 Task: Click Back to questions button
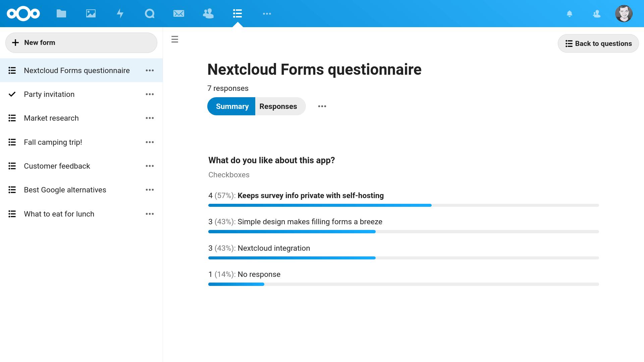598,43
